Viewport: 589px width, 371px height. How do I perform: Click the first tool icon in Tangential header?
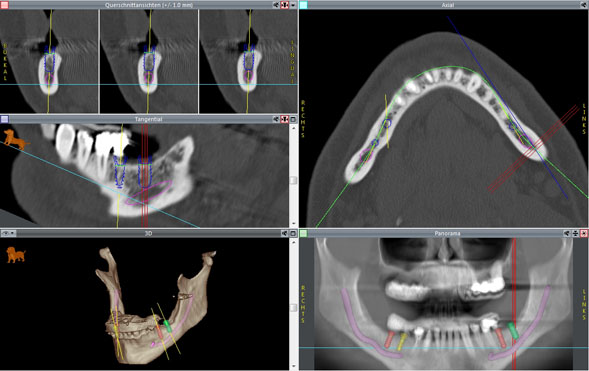tap(276, 119)
